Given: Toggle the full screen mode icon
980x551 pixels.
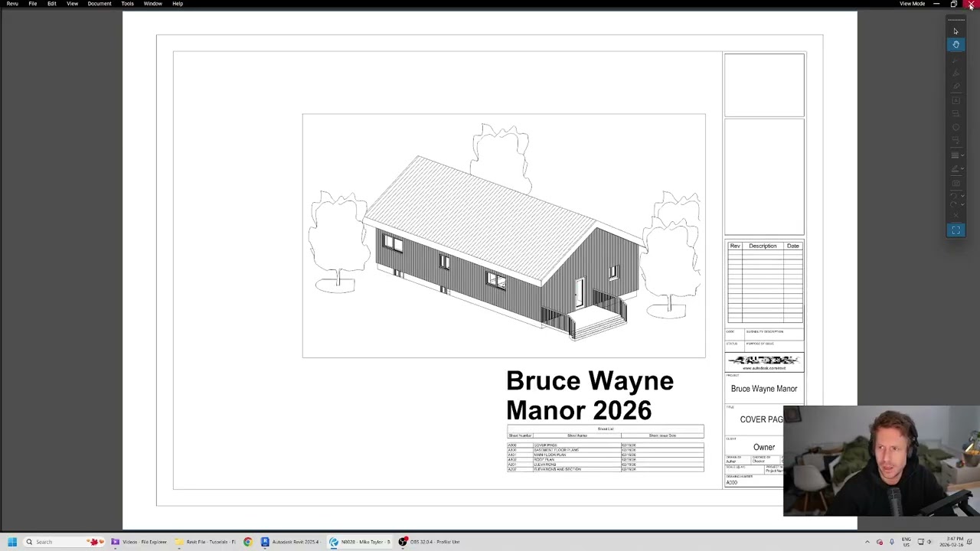Looking at the screenshot, I should [x=955, y=230].
